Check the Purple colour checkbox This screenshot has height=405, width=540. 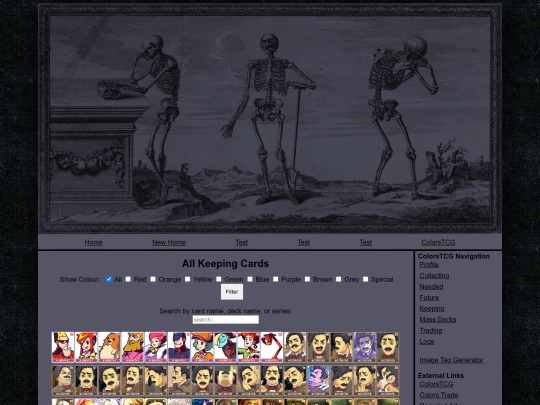click(276, 279)
